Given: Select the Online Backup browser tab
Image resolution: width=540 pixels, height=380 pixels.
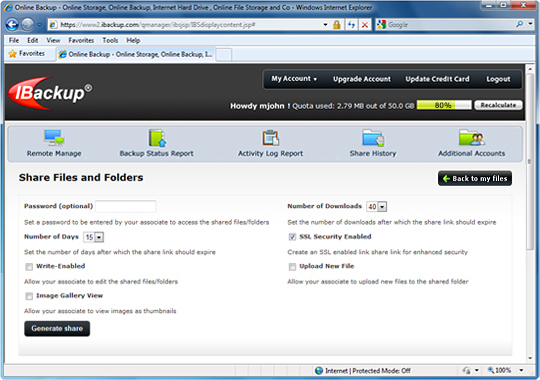Looking at the screenshot, I should pos(136,54).
